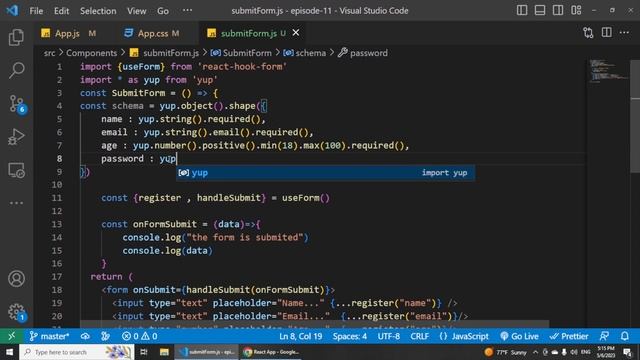
Task: Switch to the React App Chrome window
Action: [x=271, y=352]
